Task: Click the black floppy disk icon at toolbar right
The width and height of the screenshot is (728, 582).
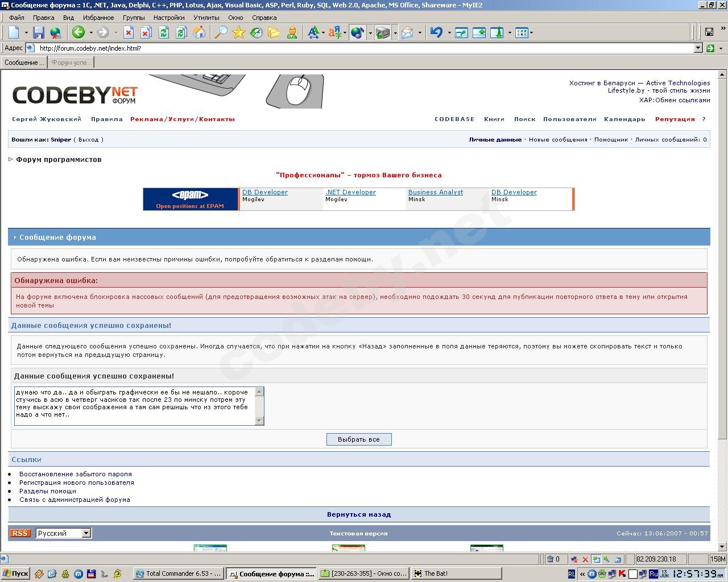Action: (x=709, y=32)
